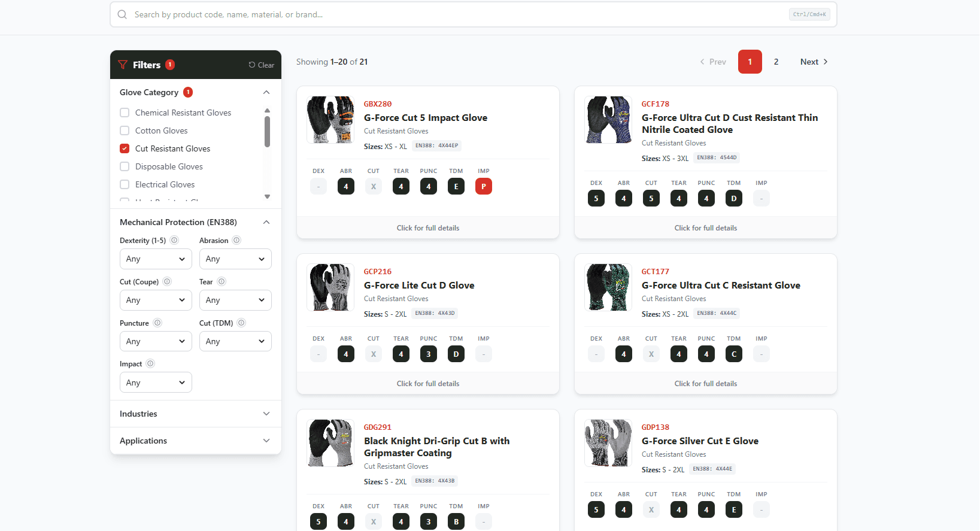Collapse the Mechanical Protection (EN388) section
The height and width of the screenshot is (531, 980).
click(x=266, y=222)
